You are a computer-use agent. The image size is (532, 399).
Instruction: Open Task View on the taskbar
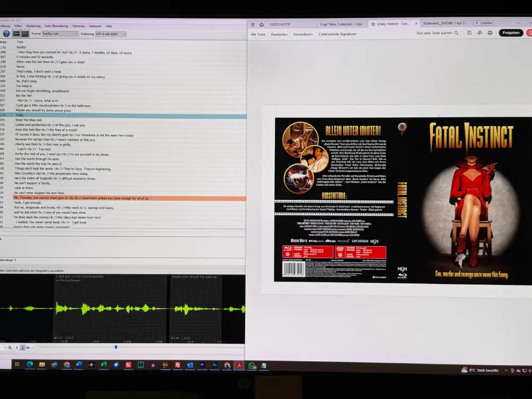point(17,364)
